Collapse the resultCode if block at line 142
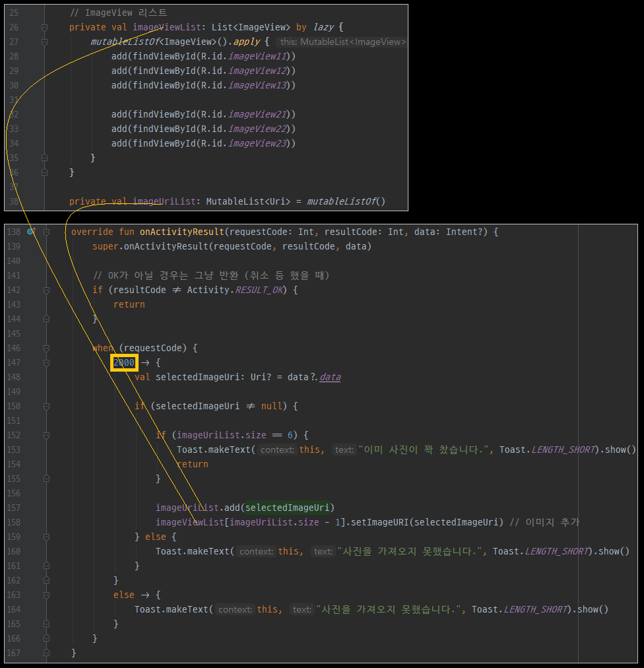Image resolution: width=644 pixels, height=668 pixels. 46,290
